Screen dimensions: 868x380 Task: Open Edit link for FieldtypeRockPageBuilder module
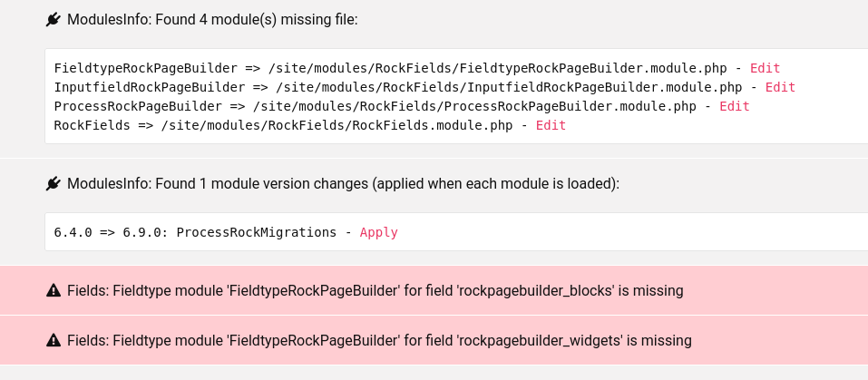click(x=765, y=69)
